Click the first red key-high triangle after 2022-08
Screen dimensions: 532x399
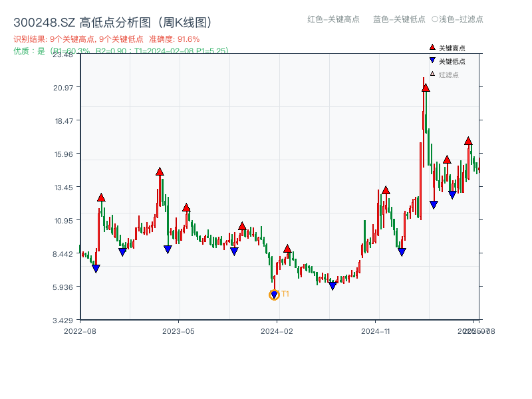pos(100,196)
